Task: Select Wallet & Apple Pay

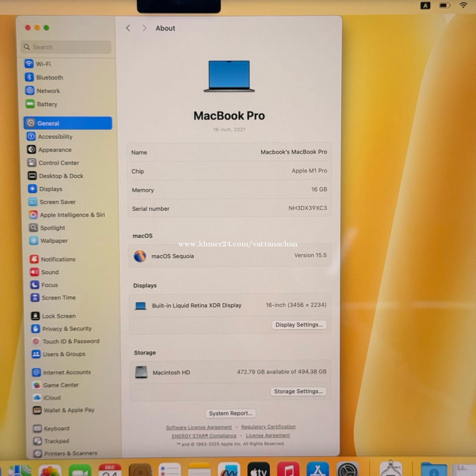Action: click(x=69, y=410)
